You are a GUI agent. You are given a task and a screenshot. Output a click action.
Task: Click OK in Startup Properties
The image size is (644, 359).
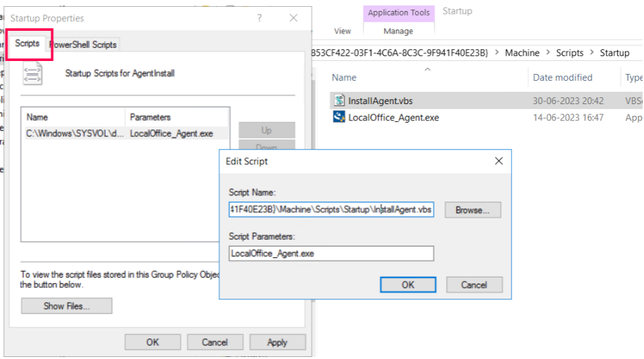(153, 342)
